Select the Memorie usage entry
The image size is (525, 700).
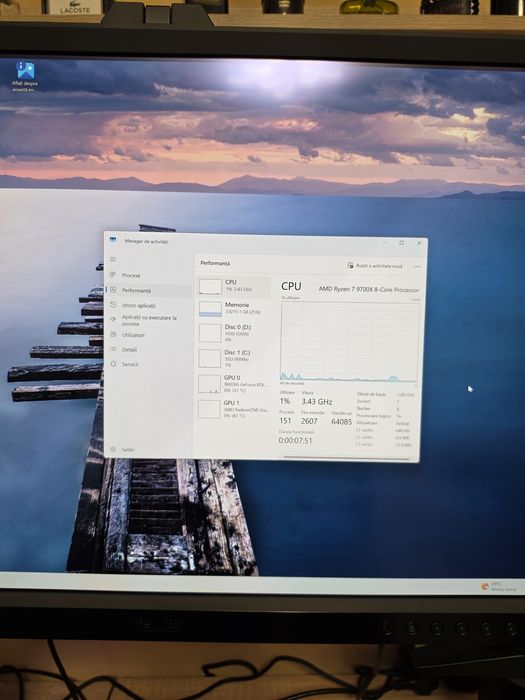pos(233,308)
